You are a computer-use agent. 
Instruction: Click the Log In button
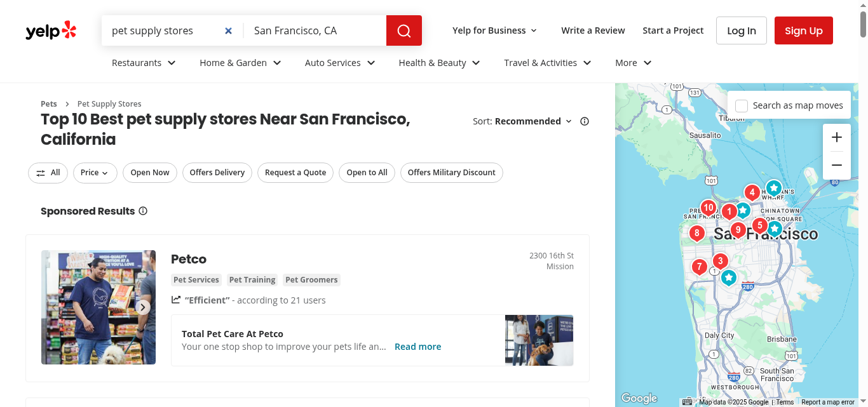(x=742, y=30)
